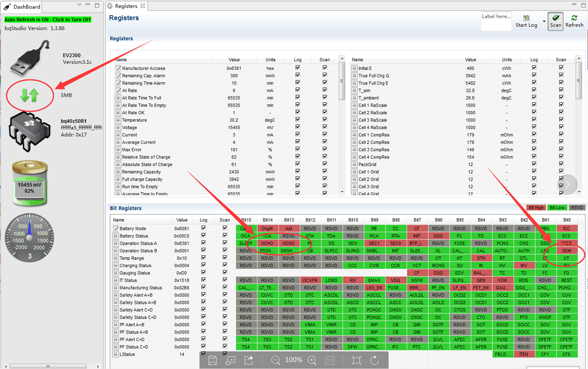The image size is (588, 369).
Task: Toggle Scan checkbox for Gauging Status
Action: pyautogui.click(x=225, y=272)
